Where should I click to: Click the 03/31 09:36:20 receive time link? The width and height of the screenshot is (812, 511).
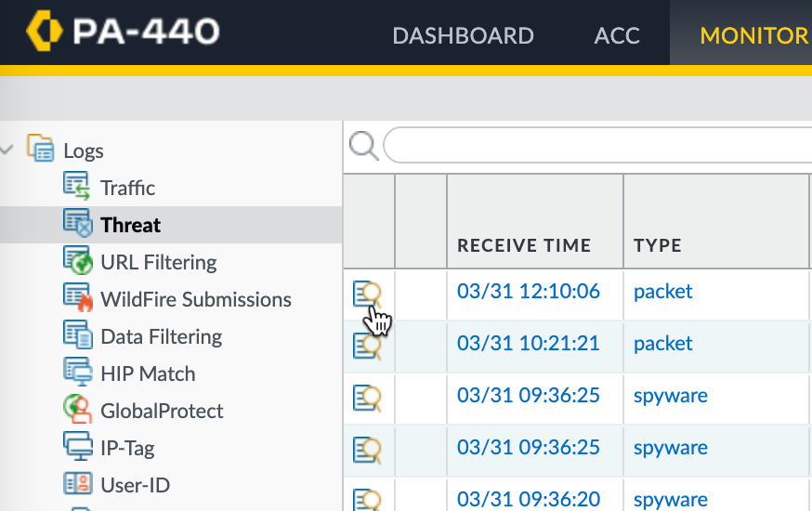(x=528, y=500)
